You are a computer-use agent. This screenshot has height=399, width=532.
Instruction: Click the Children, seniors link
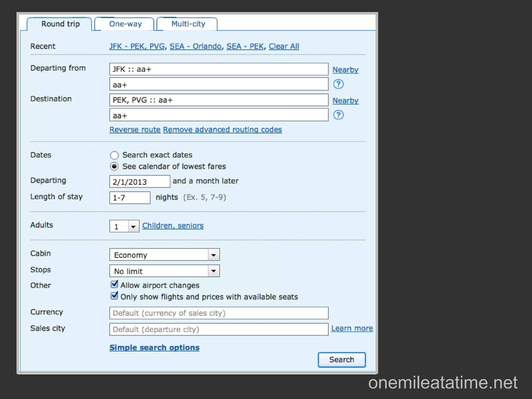coord(173,226)
